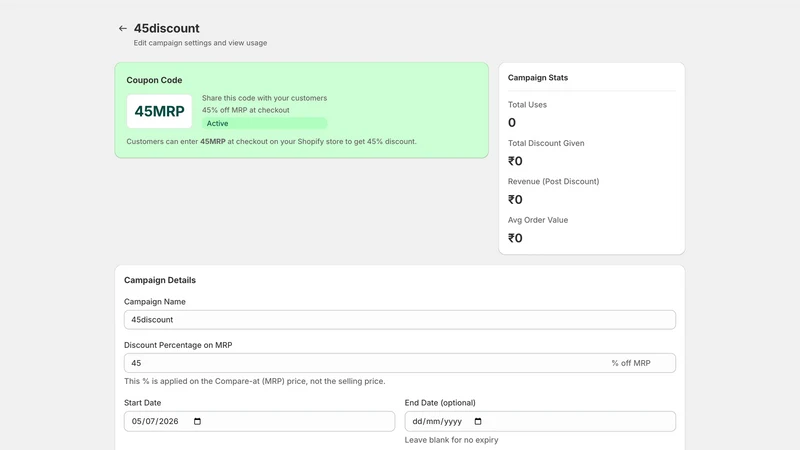Click the 'Avg Order Value' label
The width and height of the screenshot is (800, 450).
(538, 220)
